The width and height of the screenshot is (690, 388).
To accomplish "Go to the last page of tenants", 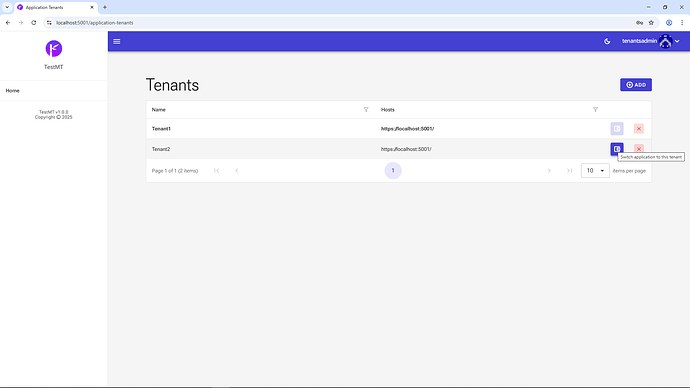I will pyautogui.click(x=569, y=171).
